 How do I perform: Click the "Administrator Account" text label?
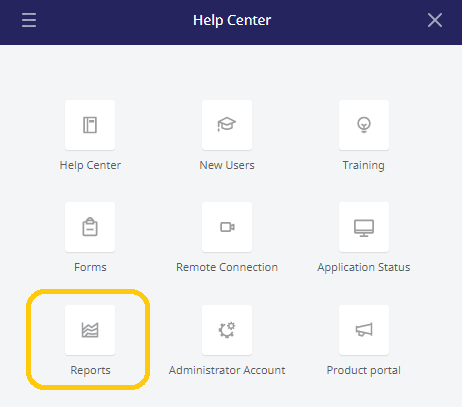coord(227,370)
